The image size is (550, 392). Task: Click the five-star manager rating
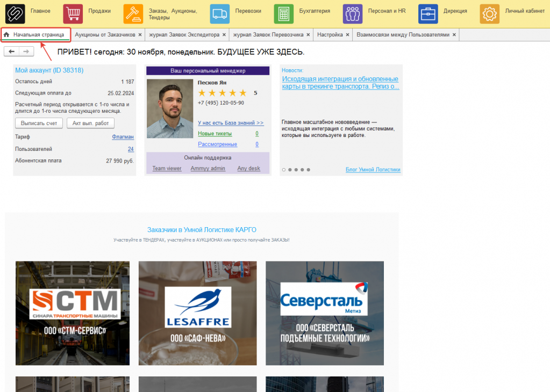223,93
